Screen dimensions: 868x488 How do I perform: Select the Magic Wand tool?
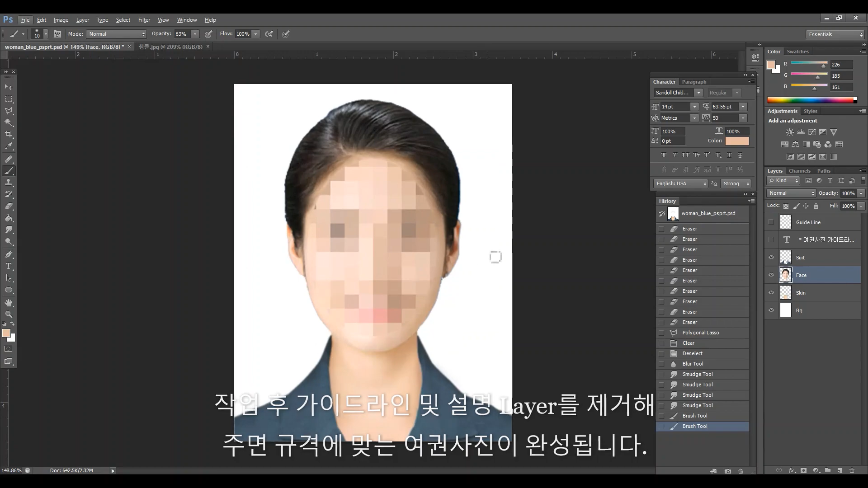(9, 122)
